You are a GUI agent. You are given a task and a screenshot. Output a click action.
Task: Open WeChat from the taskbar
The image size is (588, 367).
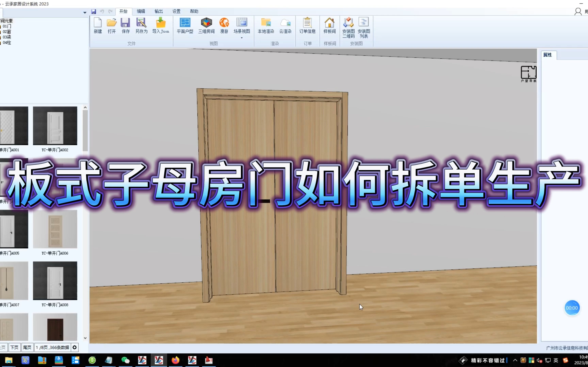coord(125,360)
